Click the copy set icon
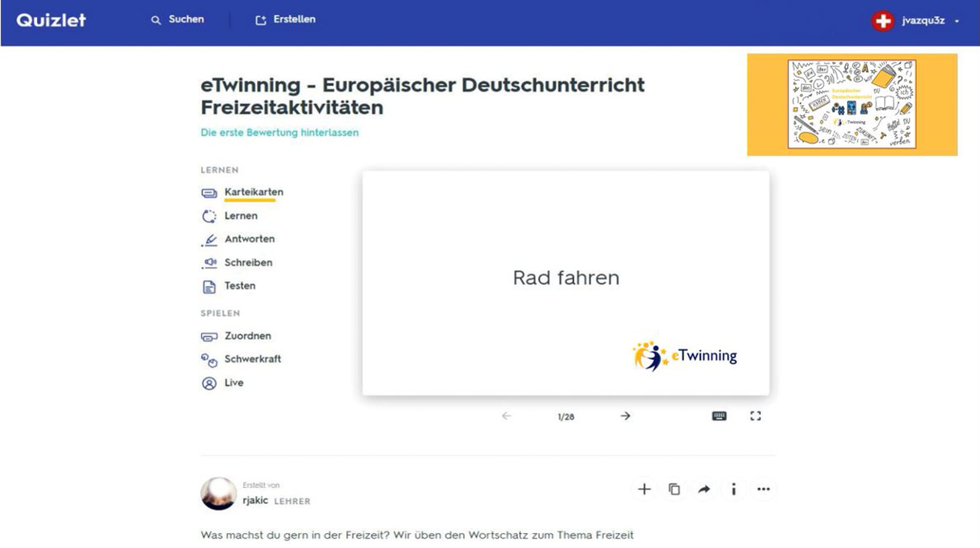The height and width of the screenshot is (548, 980). [x=674, y=489]
